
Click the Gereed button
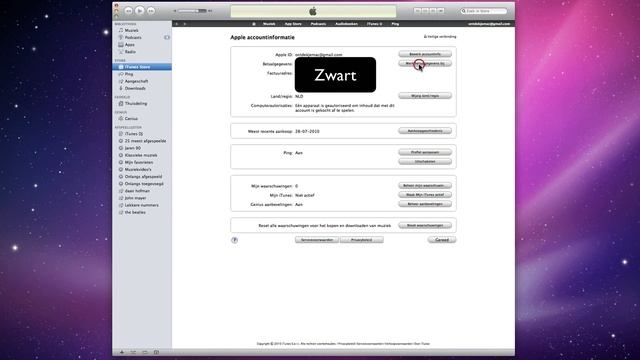tap(442, 240)
